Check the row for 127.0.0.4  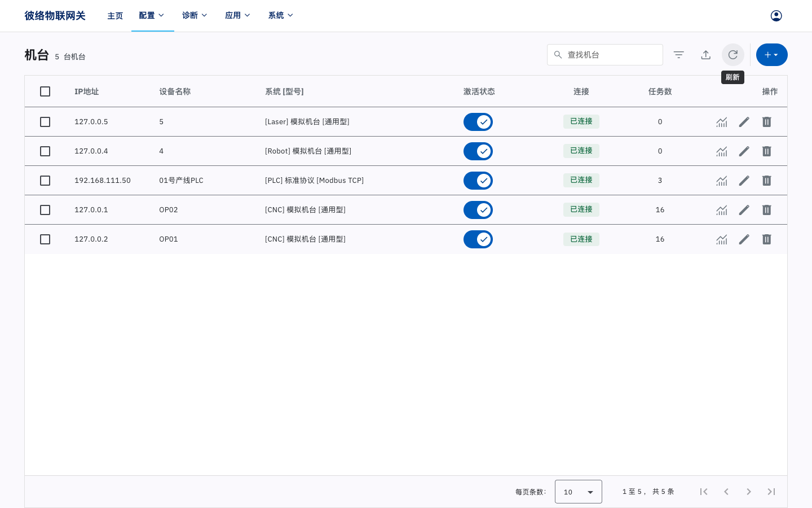pyautogui.click(x=45, y=151)
